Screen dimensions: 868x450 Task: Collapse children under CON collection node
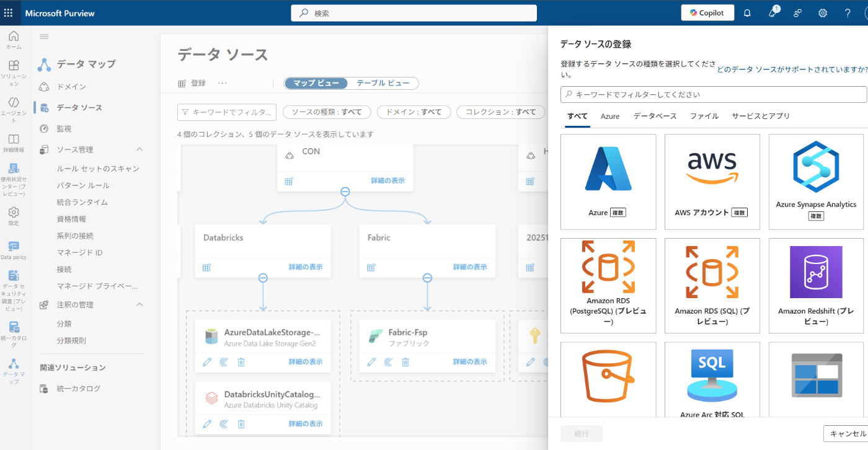click(345, 192)
